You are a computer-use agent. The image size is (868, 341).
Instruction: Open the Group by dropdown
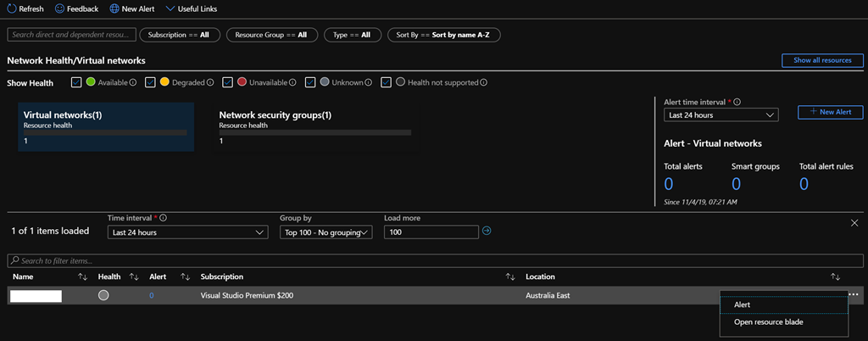325,232
